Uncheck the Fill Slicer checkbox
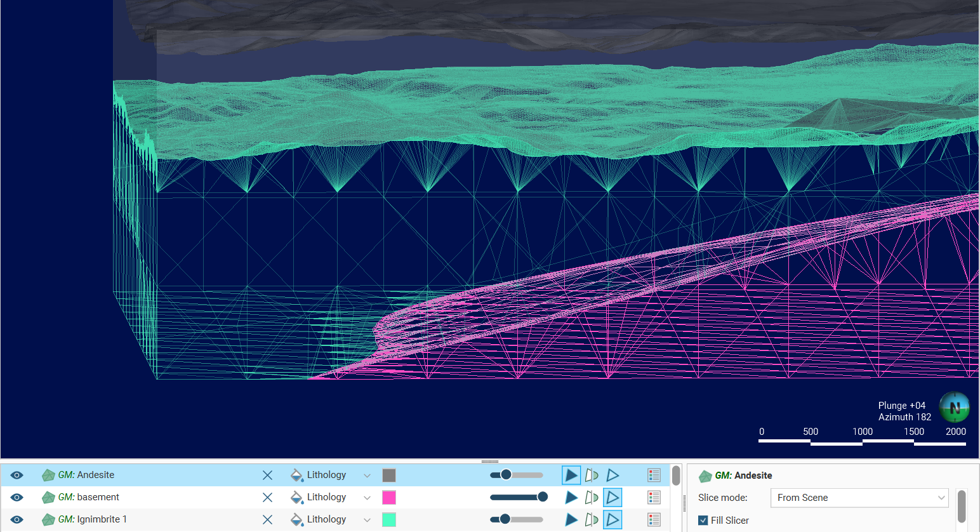The image size is (980, 532). 703,521
